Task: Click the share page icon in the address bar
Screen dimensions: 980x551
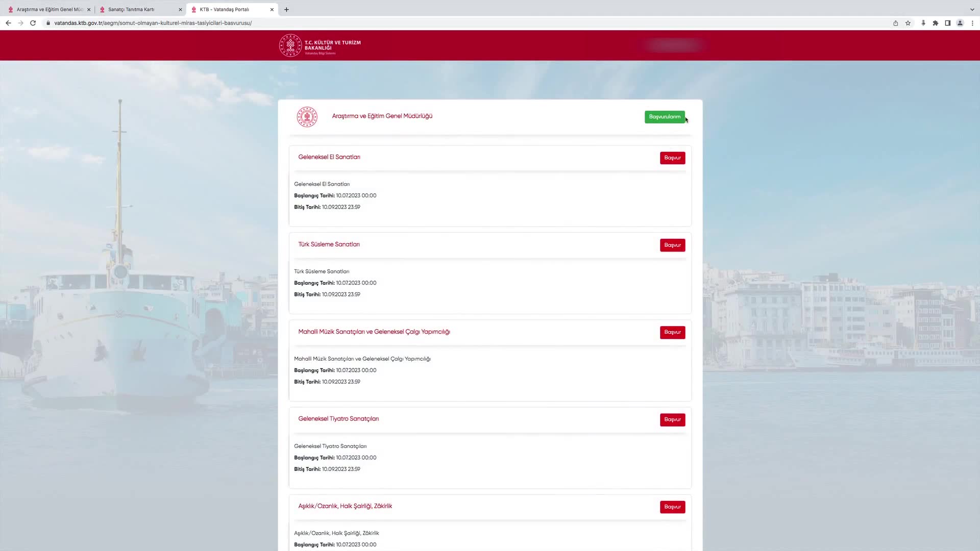Action: [895, 23]
